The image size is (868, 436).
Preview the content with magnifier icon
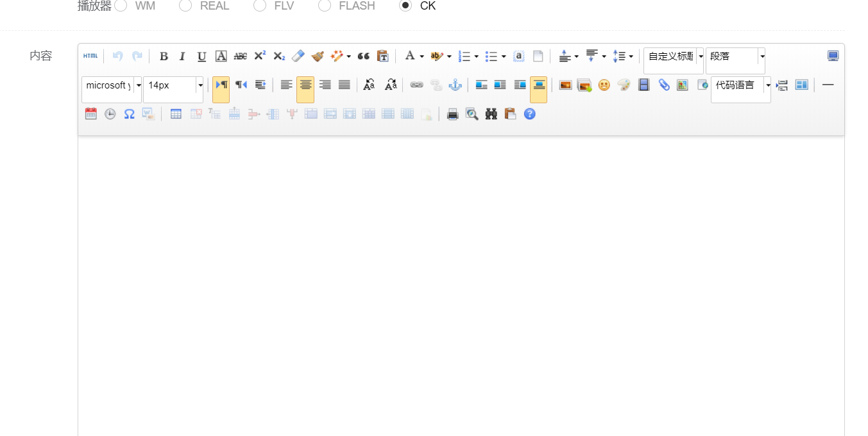(472, 114)
